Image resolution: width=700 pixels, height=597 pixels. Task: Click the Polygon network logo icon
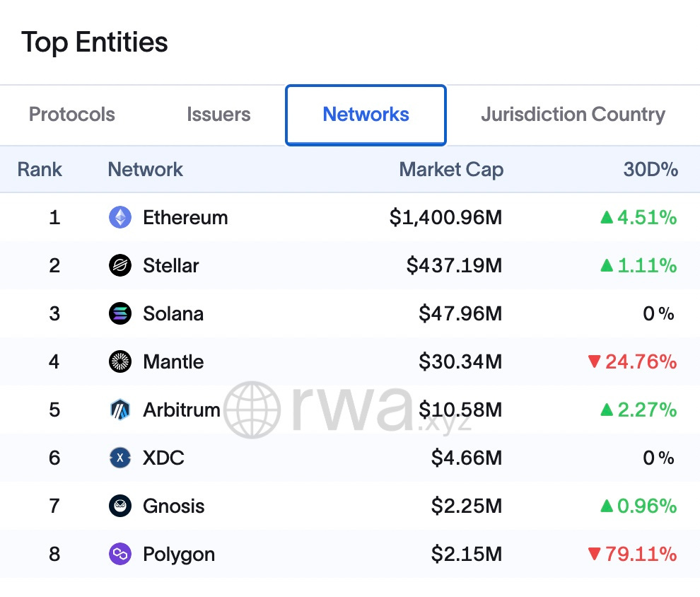click(120, 554)
